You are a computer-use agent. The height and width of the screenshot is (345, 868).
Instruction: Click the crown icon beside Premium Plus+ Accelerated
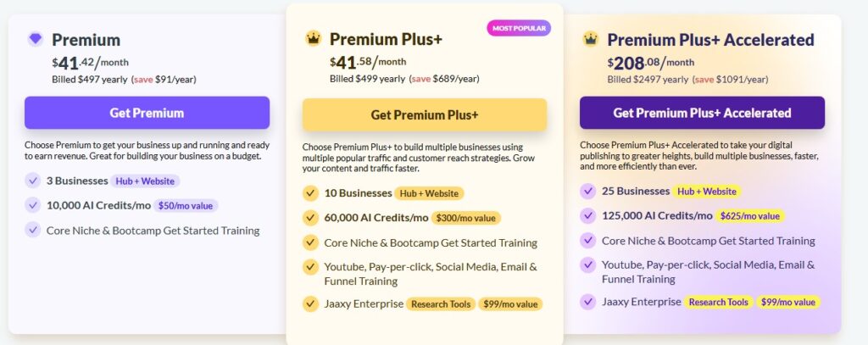(591, 39)
